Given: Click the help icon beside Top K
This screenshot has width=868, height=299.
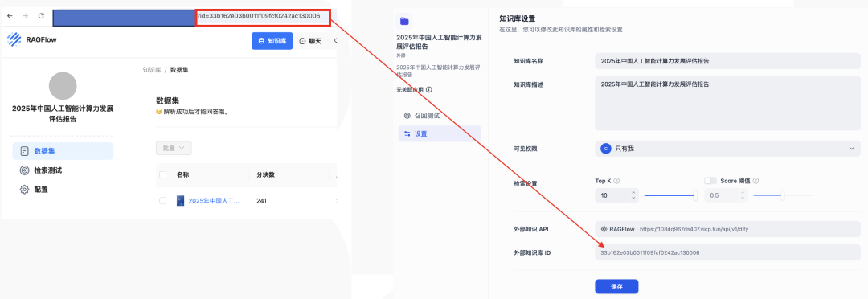Looking at the screenshot, I should click(x=616, y=181).
